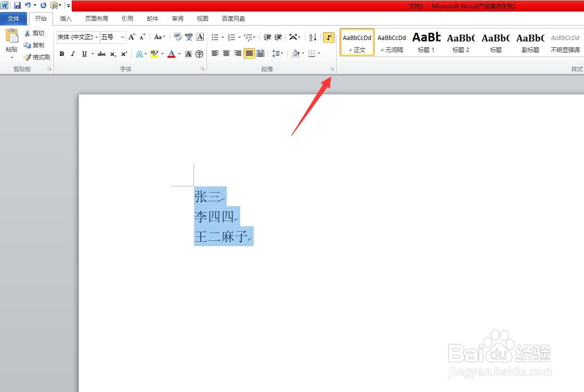Increase paragraph indent
Screen dimensions: 584x392
[278, 37]
